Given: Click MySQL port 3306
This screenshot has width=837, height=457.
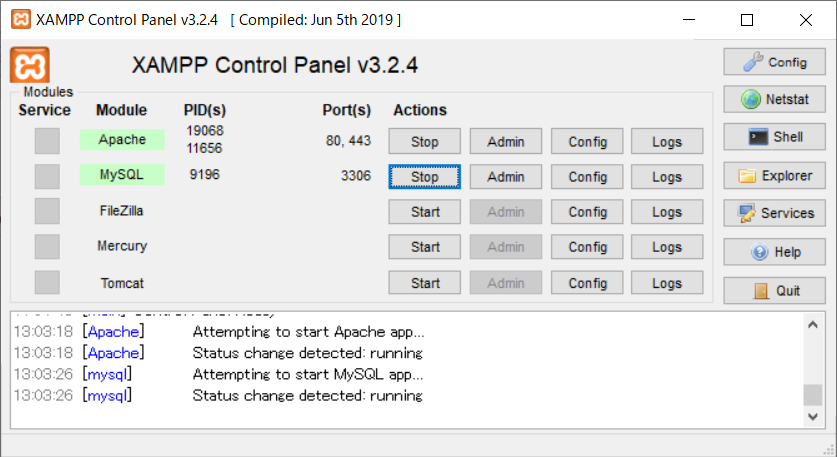Looking at the screenshot, I should pos(356,176).
